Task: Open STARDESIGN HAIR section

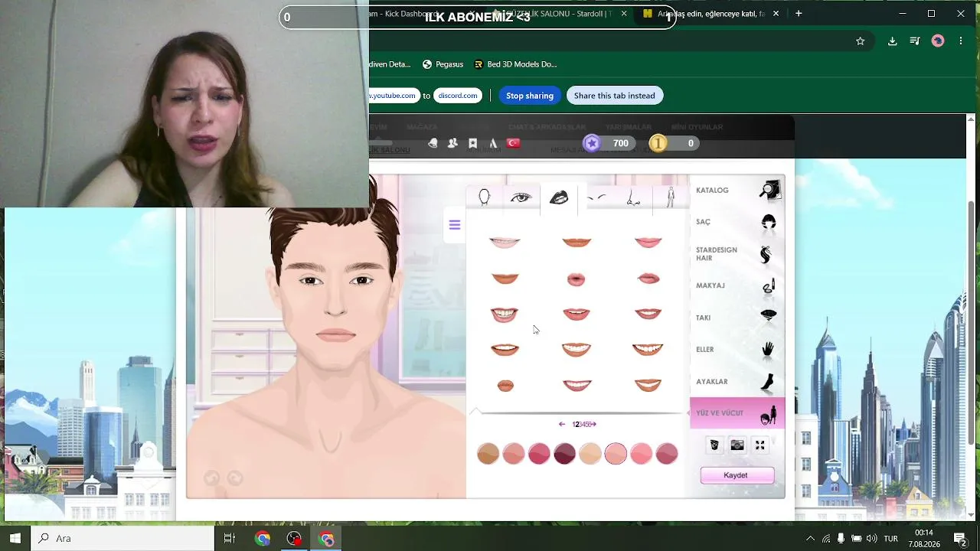Action: (x=737, y=254)
